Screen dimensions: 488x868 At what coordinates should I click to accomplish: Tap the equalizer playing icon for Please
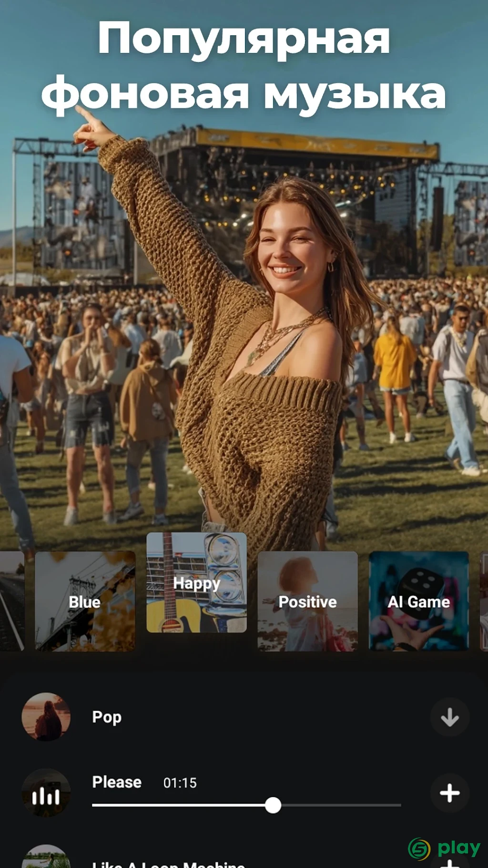pos(46,793)
